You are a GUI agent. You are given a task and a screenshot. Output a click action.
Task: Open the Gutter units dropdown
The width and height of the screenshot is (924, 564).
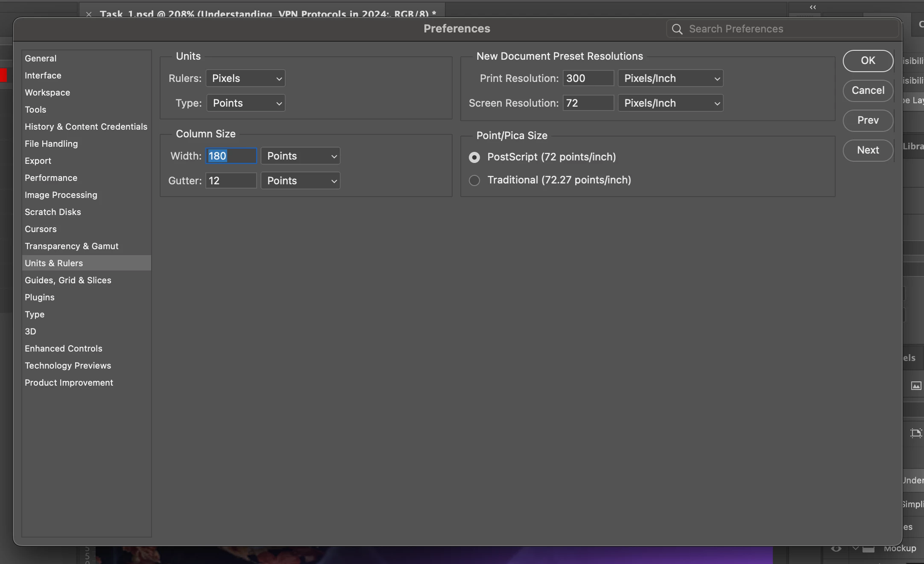click(300, 181)
